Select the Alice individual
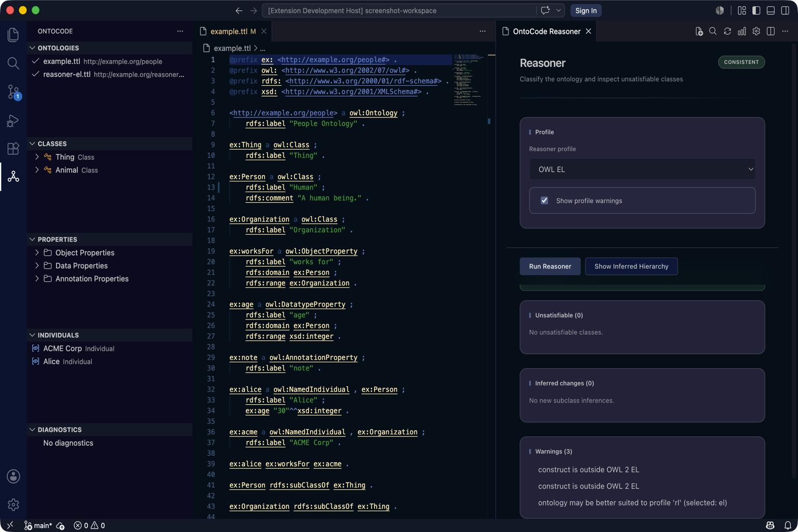The width and height of the screenshot is (798, 532). point(110,362)
